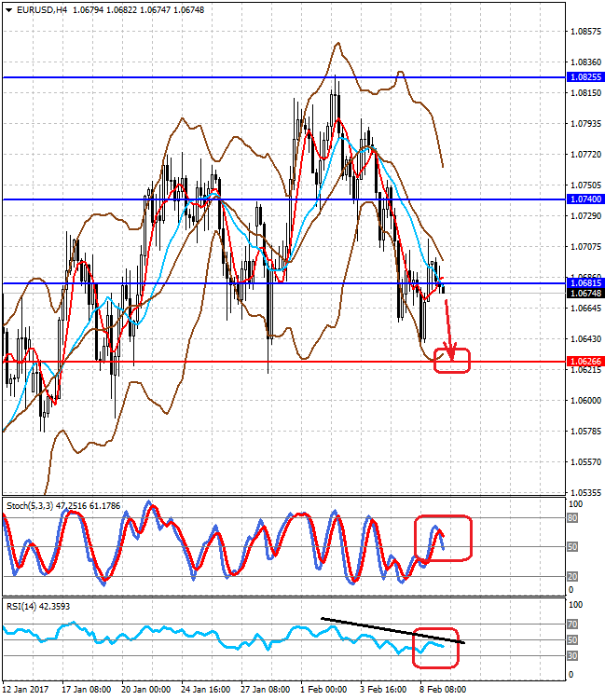Click the 20 Jan 00:00 time label
The height and width of the screenshot is (700, 605).
[x=146, y=690]
